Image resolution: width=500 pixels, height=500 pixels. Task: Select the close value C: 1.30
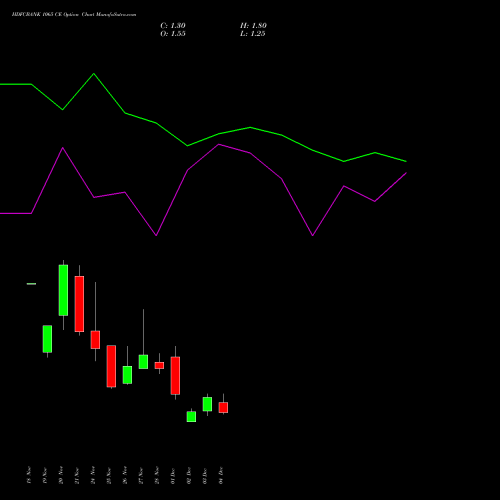click(x=173, y=26)
